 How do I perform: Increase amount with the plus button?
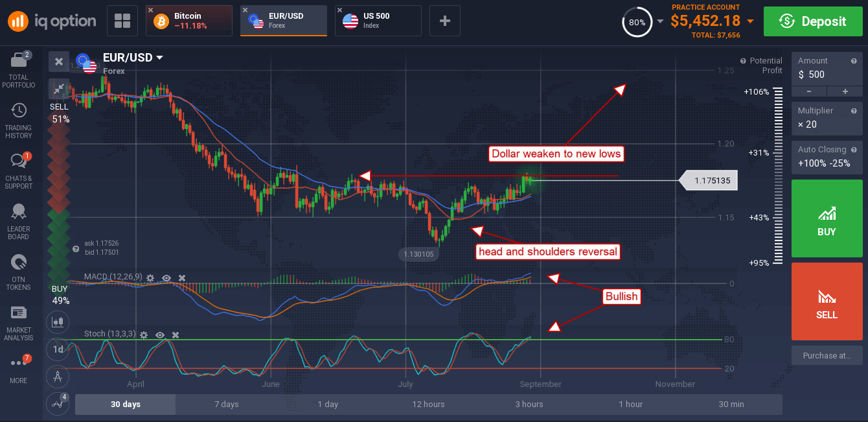[x=845, y=91]
